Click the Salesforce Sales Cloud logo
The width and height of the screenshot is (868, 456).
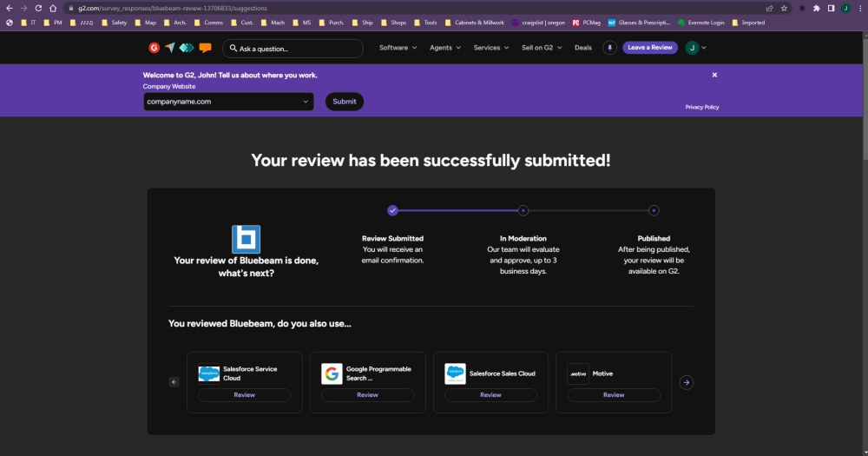coord(455,373)
